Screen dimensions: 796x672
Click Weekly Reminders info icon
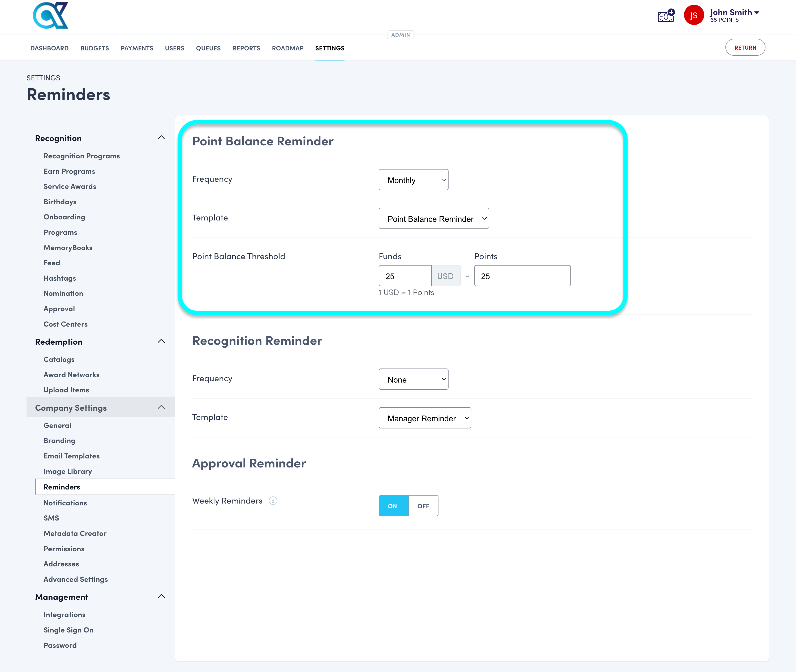[273, 501]
